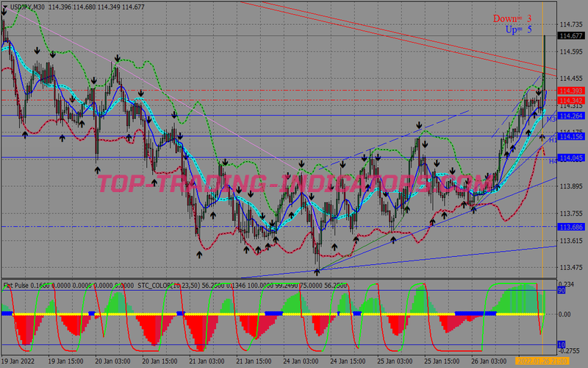
Task: Click the 0.00 indicator scale value
Action: 564,314
